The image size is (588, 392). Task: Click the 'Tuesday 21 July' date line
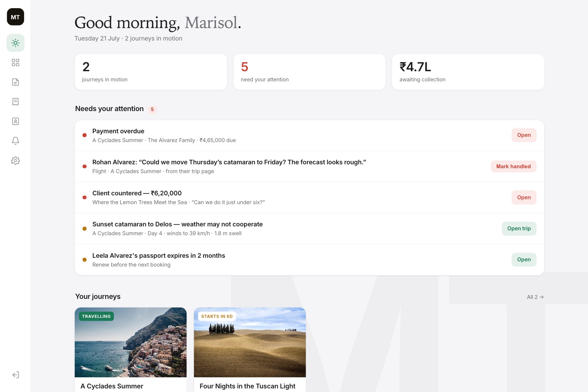pos(128,39)
